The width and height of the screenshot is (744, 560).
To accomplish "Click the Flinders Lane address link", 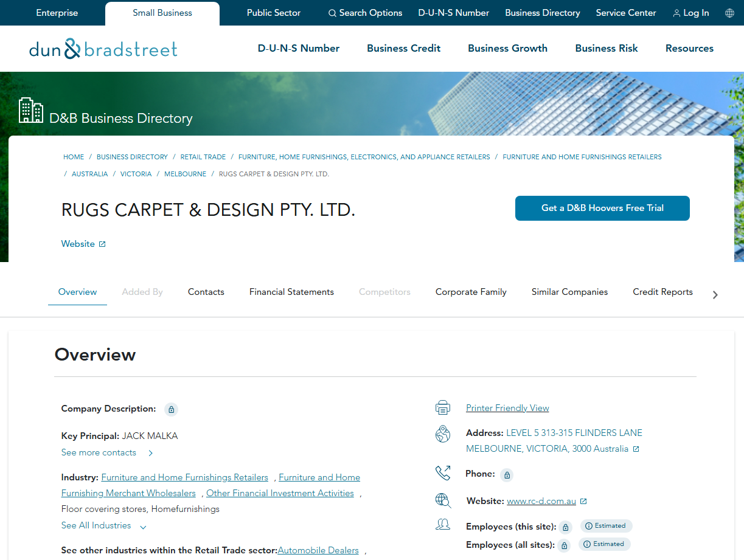I will [554, 441].
